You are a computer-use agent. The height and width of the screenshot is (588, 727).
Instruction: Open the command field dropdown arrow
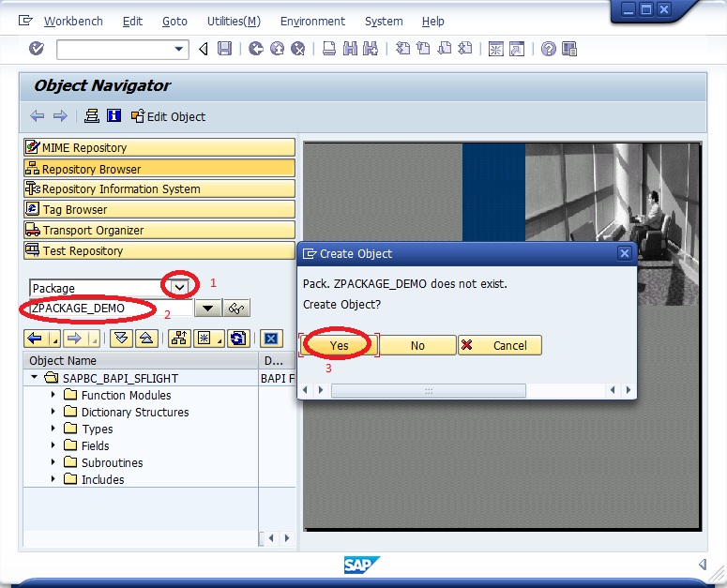point(178,49)
